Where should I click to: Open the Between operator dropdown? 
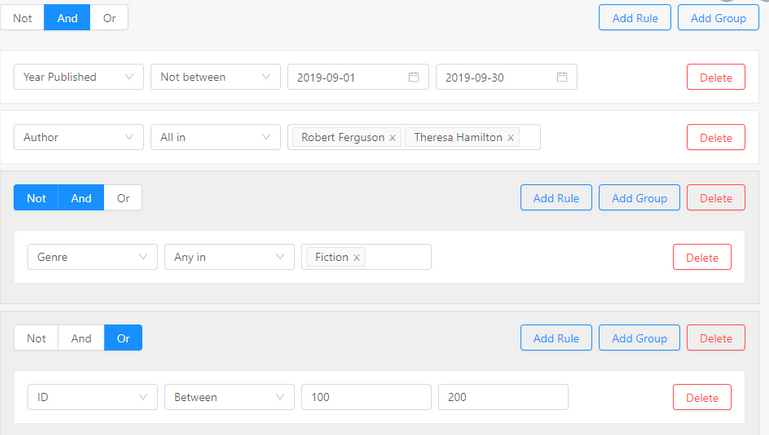[228, 397]
